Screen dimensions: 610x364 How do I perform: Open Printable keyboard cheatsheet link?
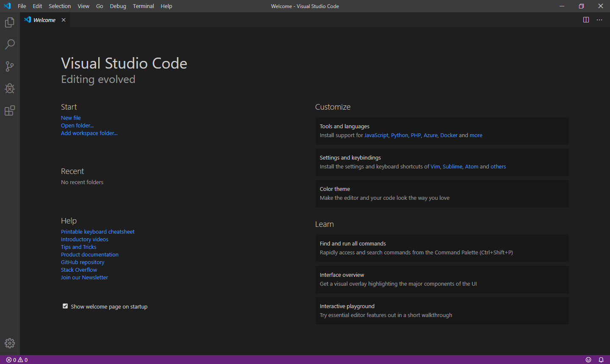pyautogui.click(x=97, y=232)
